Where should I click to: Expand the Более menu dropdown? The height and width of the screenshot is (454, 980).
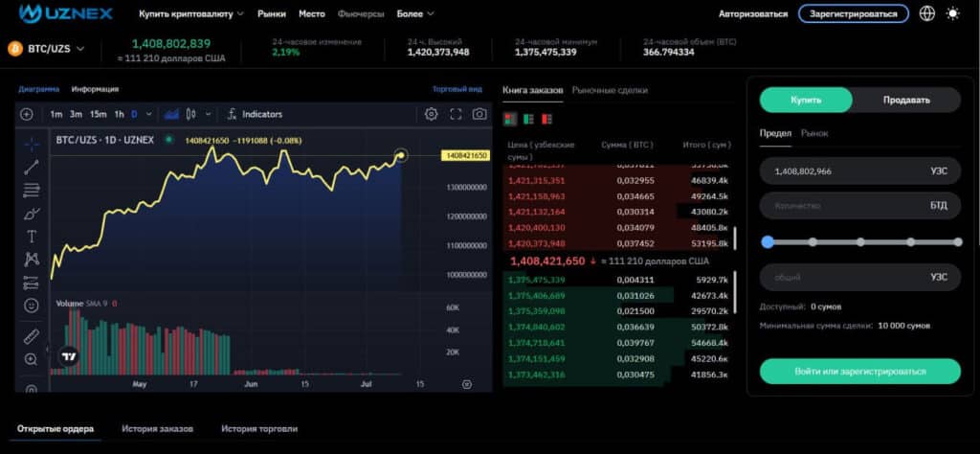(415, 13)
